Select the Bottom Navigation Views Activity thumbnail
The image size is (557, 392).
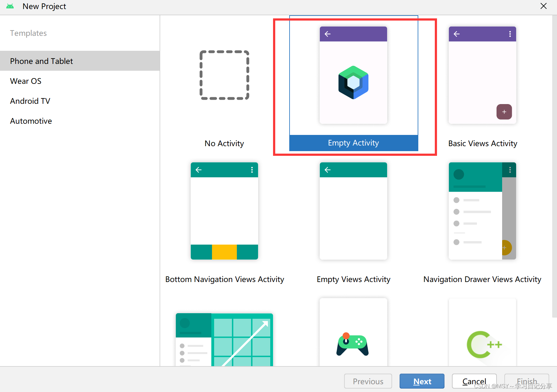[224, 211]
